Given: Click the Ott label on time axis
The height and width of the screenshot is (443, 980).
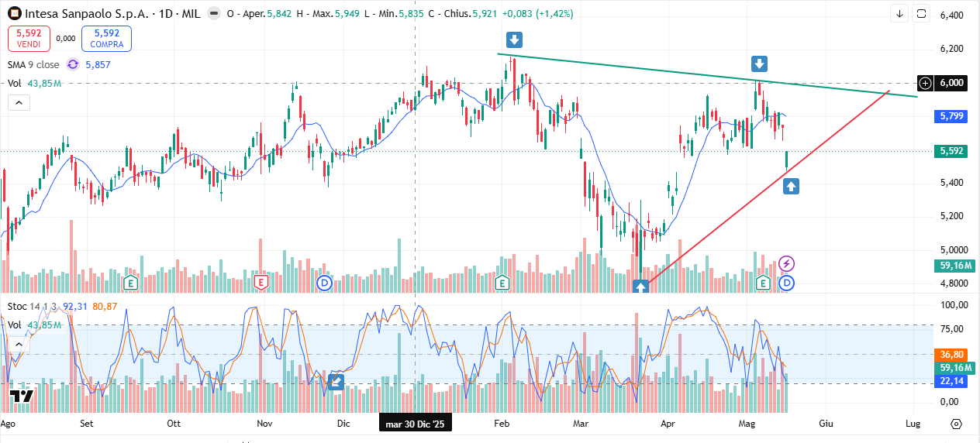Looking at the screenshot, I should coord(174,424).
